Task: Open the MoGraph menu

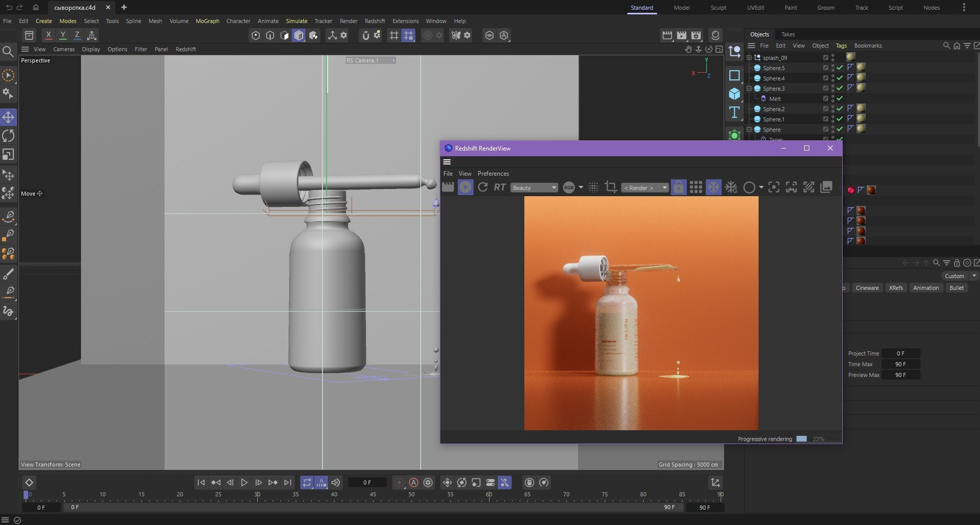Action: [207, 21]
